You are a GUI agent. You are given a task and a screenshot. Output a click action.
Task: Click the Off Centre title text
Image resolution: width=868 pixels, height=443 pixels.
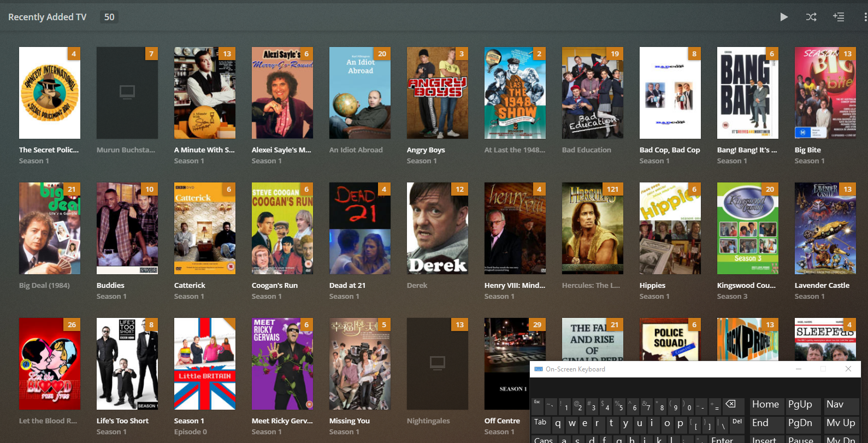[x=502, y=421]
